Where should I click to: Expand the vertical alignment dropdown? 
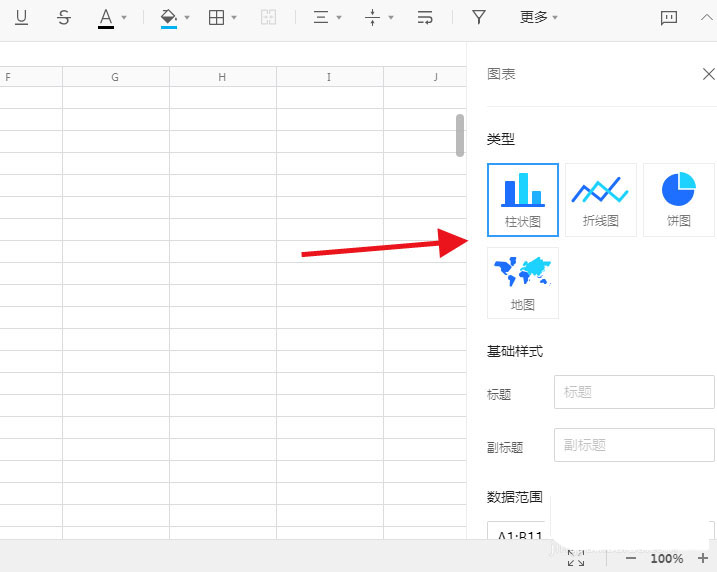pos(391,18)
